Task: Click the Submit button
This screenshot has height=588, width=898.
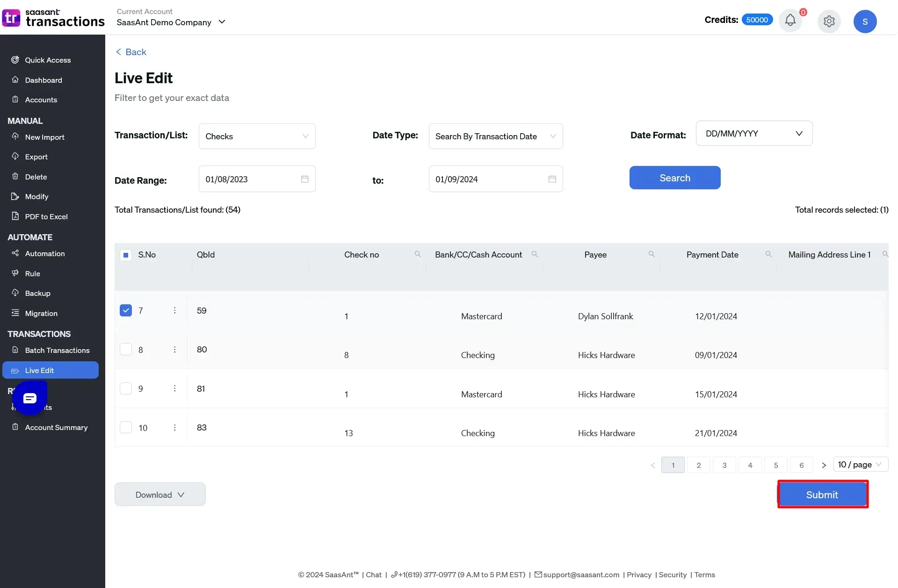Action: 822,495
